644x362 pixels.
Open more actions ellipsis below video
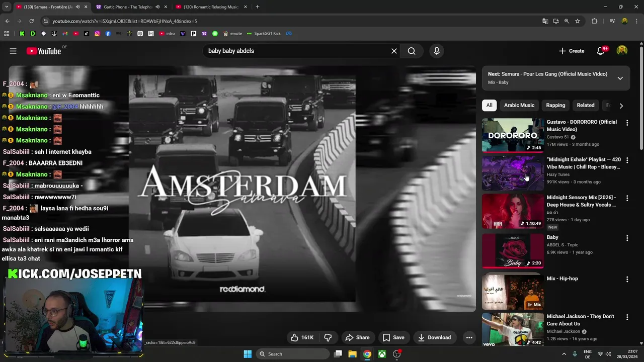tap(469, 337)
